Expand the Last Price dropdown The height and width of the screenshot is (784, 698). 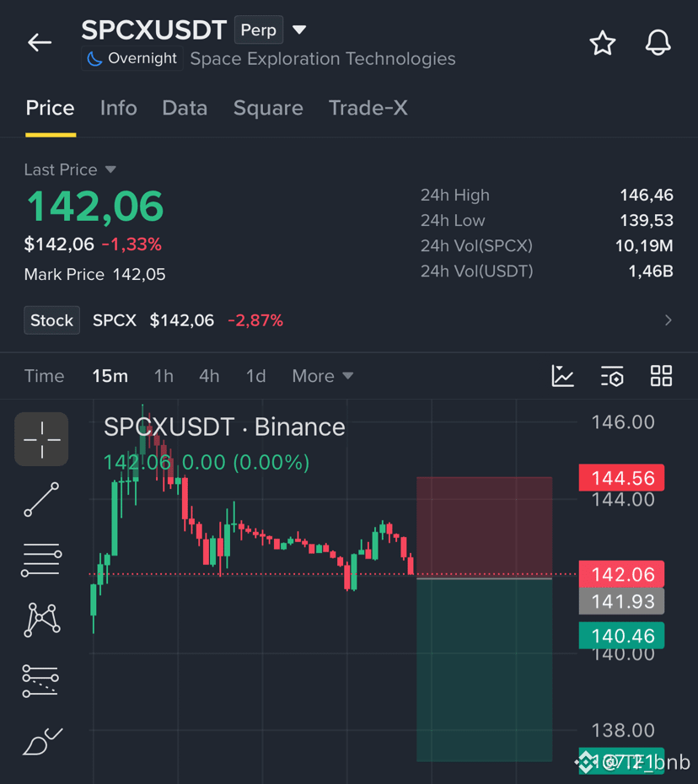[x=70, y=170]
